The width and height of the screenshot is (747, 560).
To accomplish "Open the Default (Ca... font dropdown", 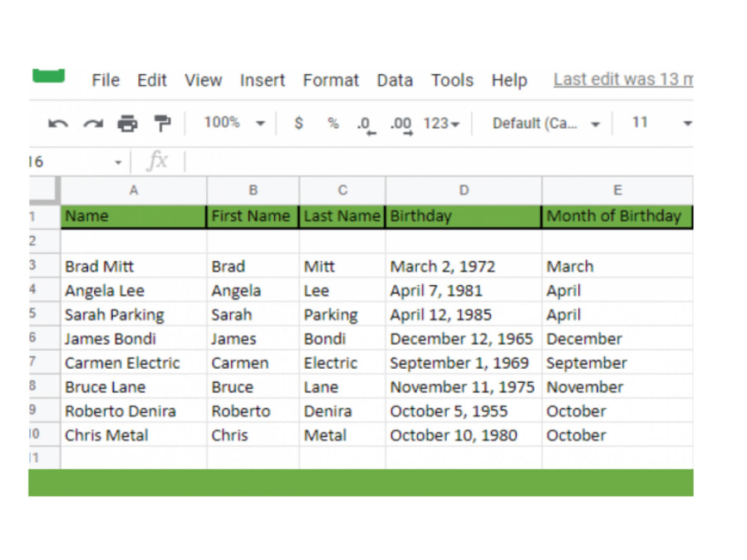I will pyautogui.click(x=546, y=124).
